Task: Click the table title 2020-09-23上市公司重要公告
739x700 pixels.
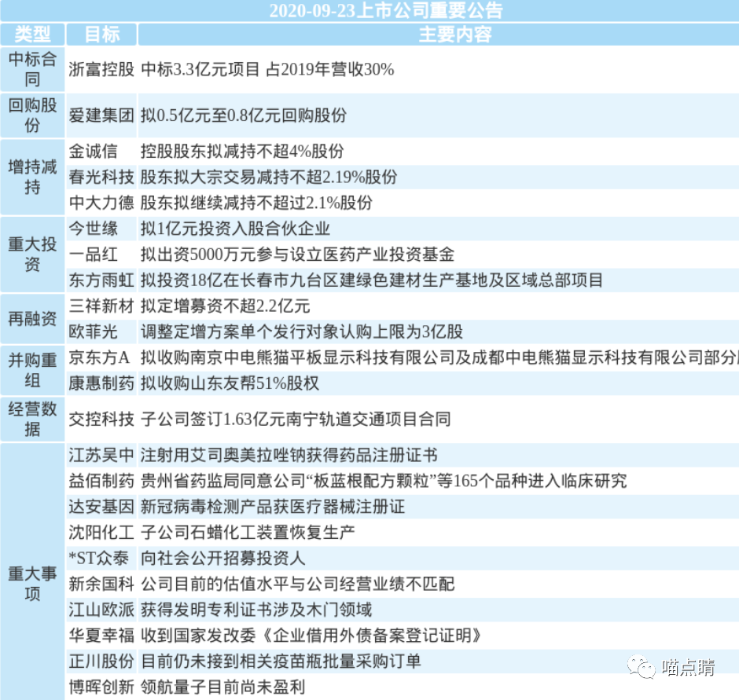Action: pos(386,10)
